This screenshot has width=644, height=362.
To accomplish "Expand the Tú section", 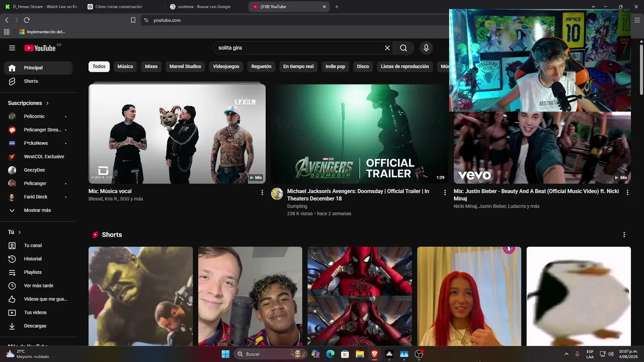I will pos(15,232).
